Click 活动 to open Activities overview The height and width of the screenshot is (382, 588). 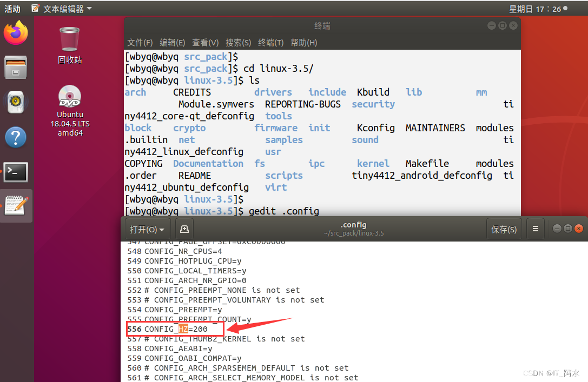point(12,8)
